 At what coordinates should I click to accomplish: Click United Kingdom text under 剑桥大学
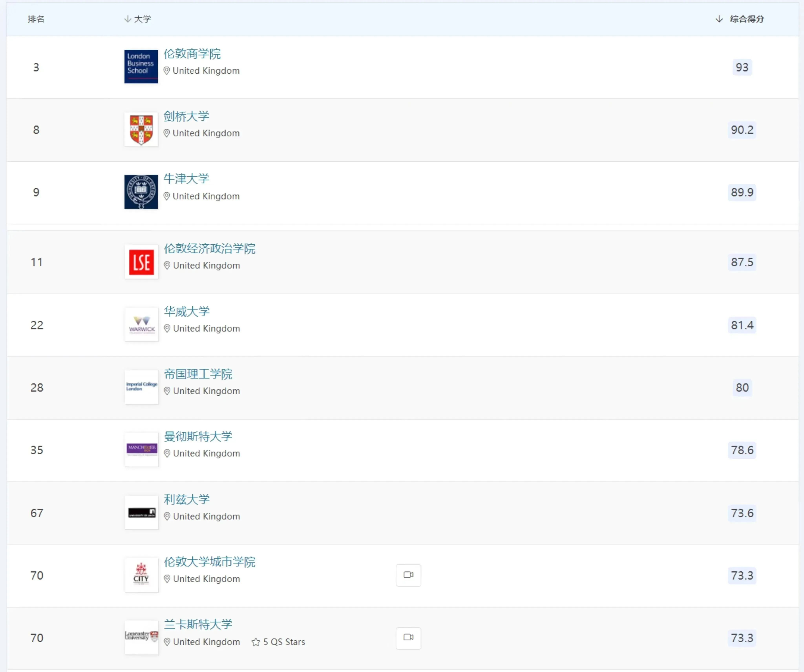(x=206, y=133)
